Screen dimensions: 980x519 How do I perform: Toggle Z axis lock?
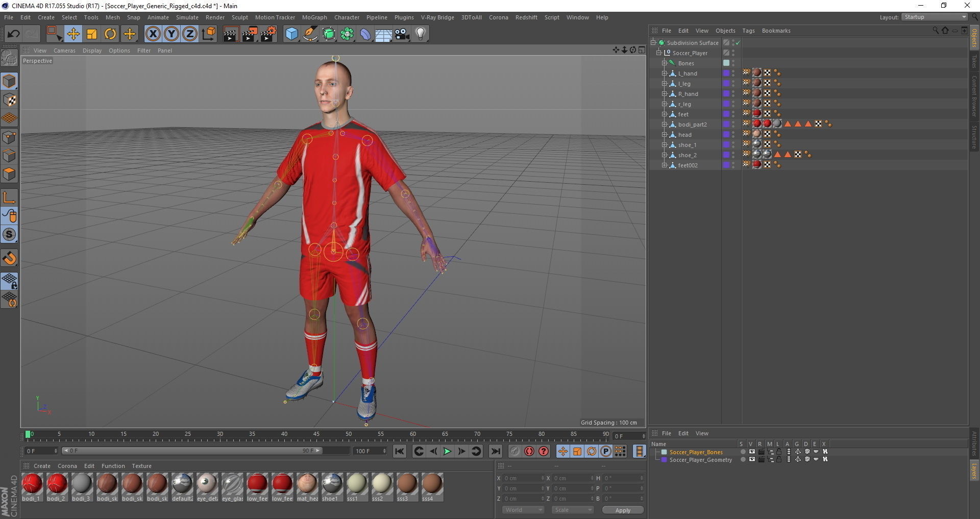tap(190, 34)
